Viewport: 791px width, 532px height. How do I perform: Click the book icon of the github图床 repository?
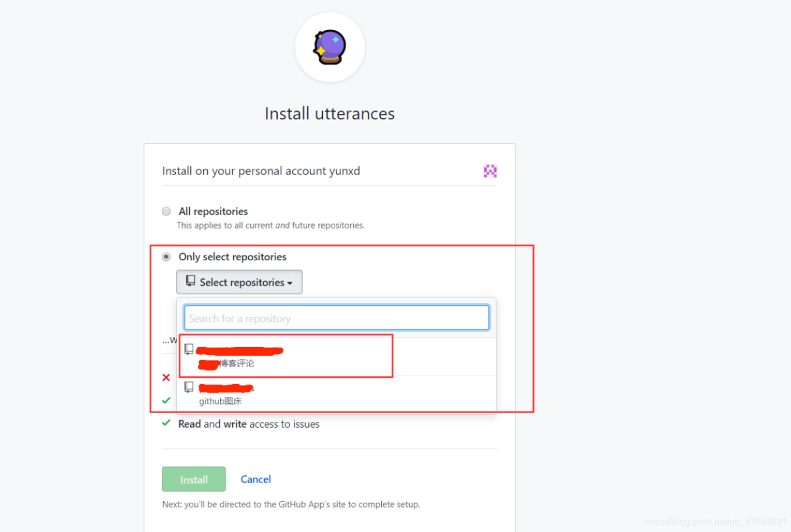point(189,387)
